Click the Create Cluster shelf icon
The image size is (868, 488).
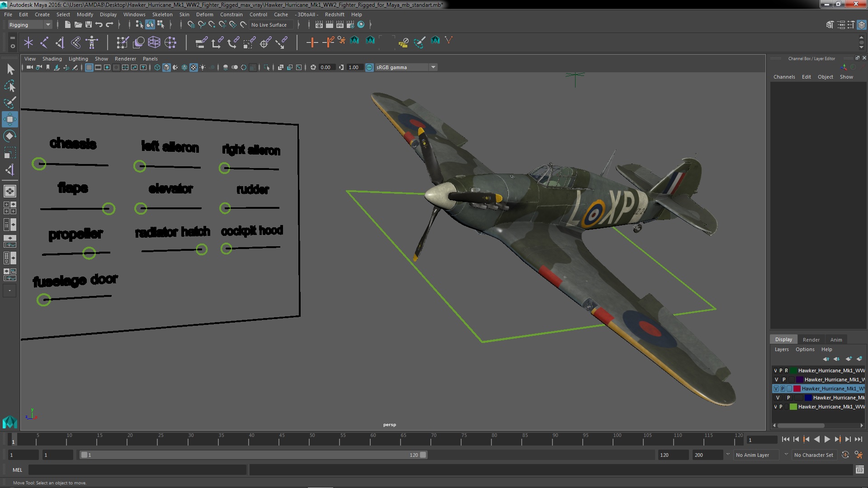pos(170,43)
